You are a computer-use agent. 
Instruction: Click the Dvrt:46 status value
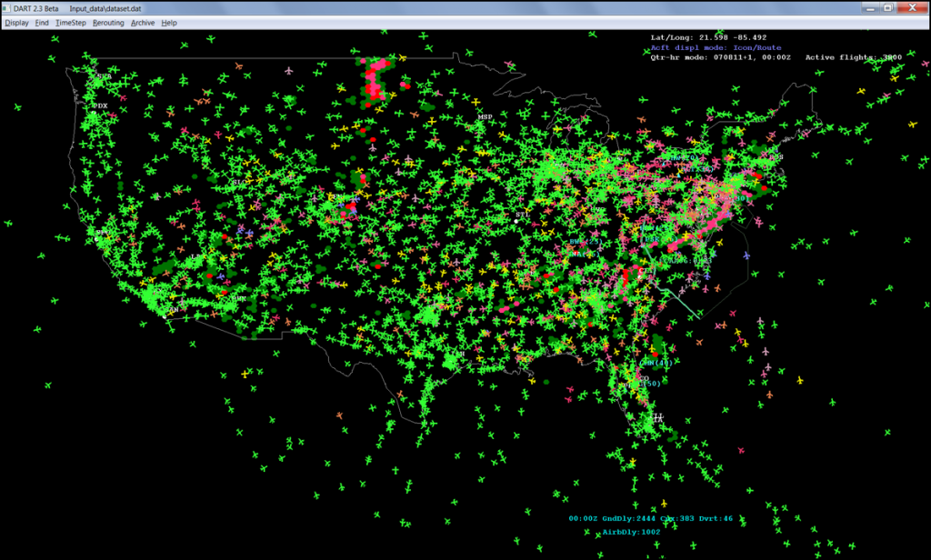(716, 518)
